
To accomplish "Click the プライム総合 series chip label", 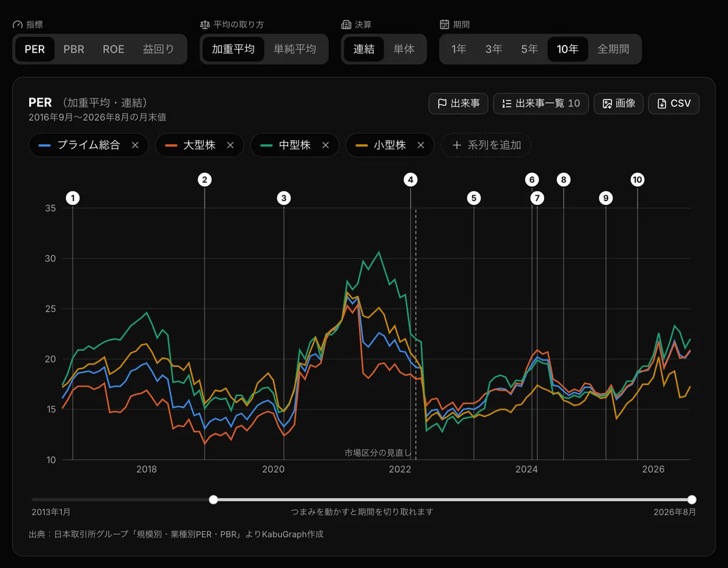I will (89, 145).
